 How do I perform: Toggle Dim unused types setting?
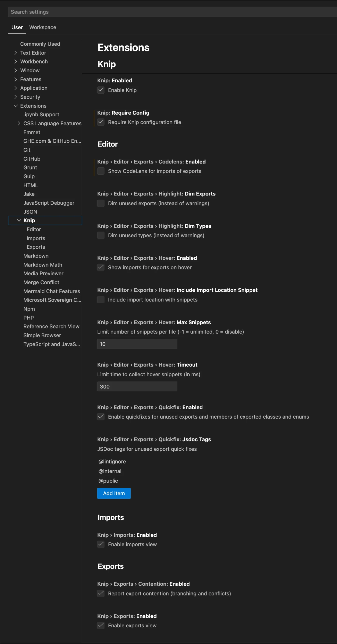tap(101, 235)
